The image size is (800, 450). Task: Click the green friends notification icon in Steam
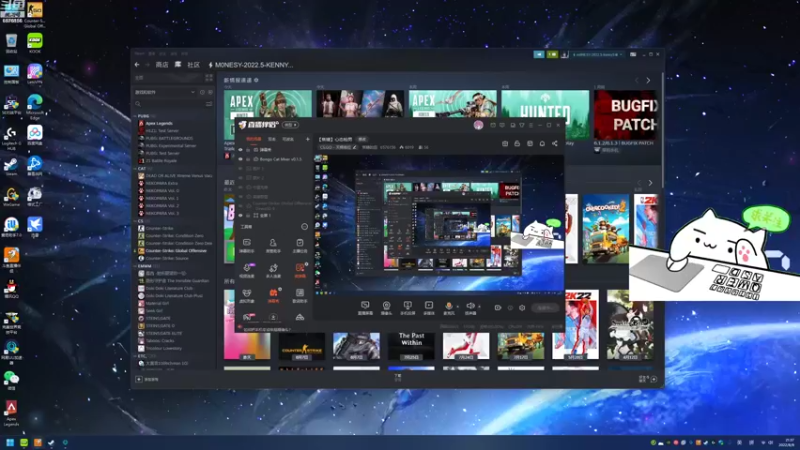552,54
